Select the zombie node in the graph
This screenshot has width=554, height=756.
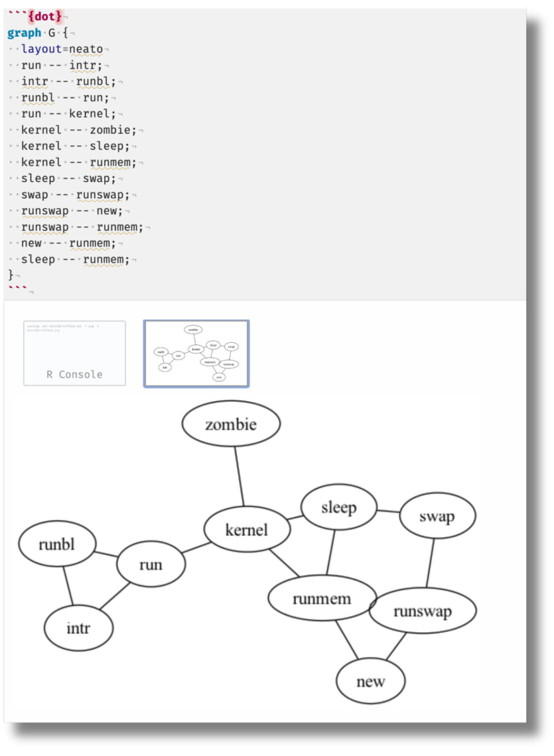[230, 423]
